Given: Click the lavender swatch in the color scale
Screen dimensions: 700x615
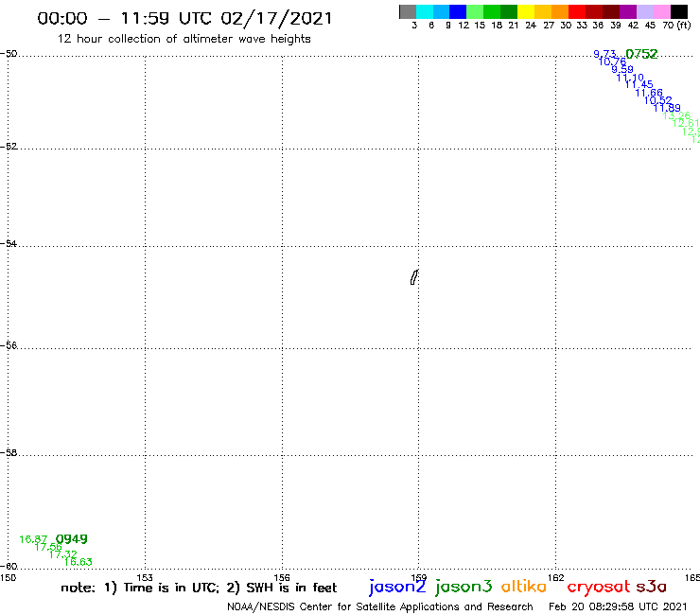Looking at the screenshot, I should pyautogui.click(x=644, y=11).
